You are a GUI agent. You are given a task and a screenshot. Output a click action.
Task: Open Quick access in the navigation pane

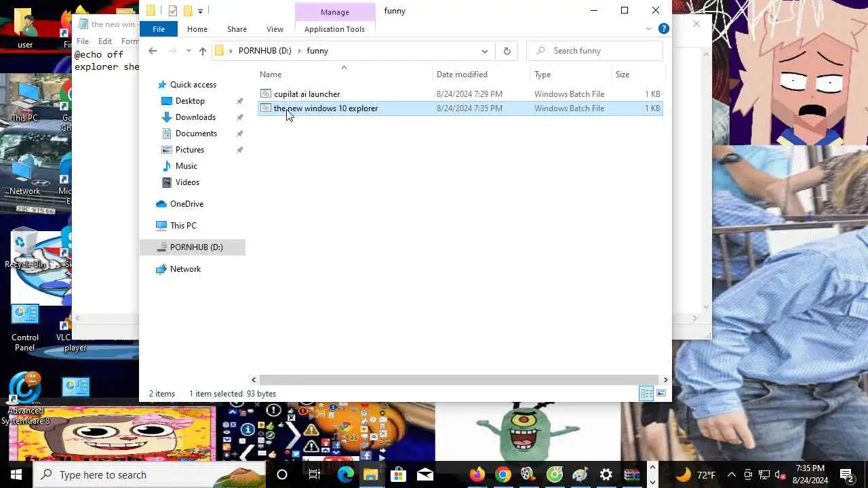pyautogui.click(x=193, y=85)
